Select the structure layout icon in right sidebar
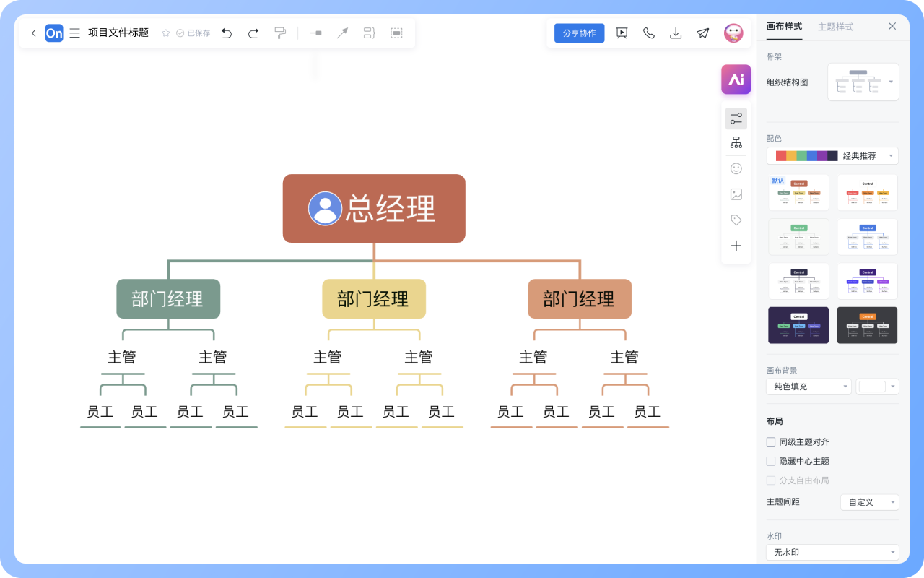The width and height of the screenshot is (924, 578). click(x=736, y=142)
